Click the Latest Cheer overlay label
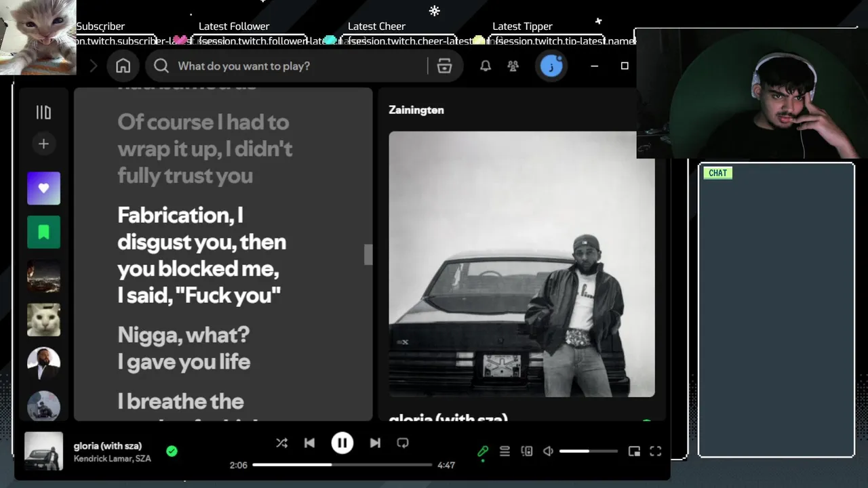Screen dimensions: 868x488 point(376,26)
